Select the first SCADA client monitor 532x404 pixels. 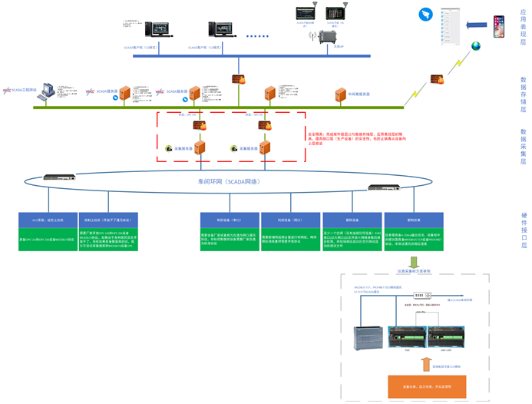tap(157, 31)
